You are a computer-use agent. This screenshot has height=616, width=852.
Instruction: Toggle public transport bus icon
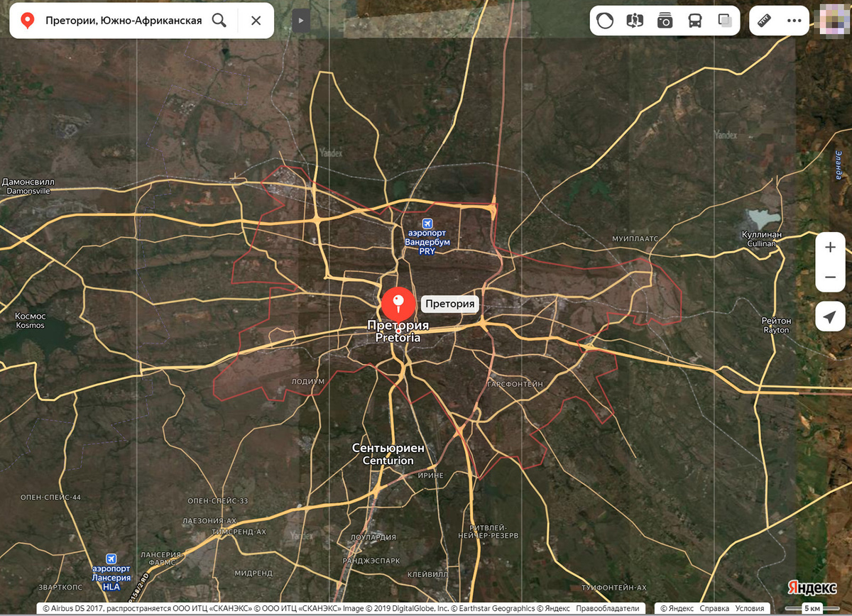coord(694,21)
